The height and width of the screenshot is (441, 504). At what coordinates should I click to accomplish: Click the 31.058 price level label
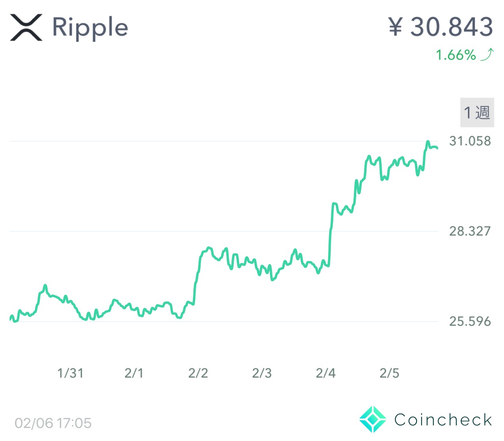[470, 141]
